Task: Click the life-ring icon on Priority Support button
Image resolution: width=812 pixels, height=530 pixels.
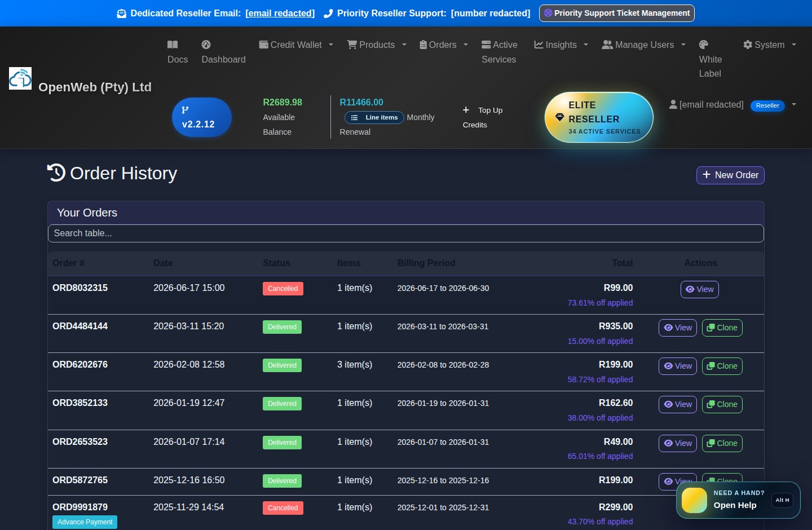Action: click(x=548, y=13)
